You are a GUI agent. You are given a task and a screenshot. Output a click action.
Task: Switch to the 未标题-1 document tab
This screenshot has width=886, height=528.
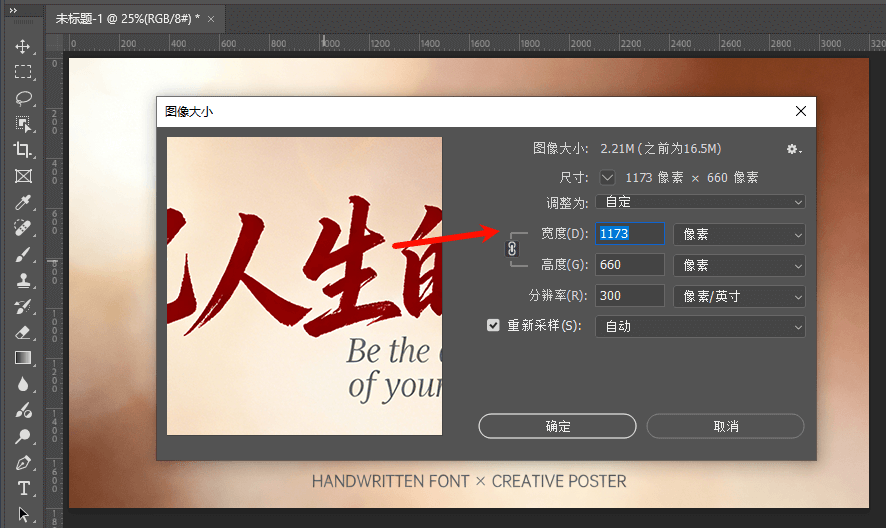[x=127, y=19]
